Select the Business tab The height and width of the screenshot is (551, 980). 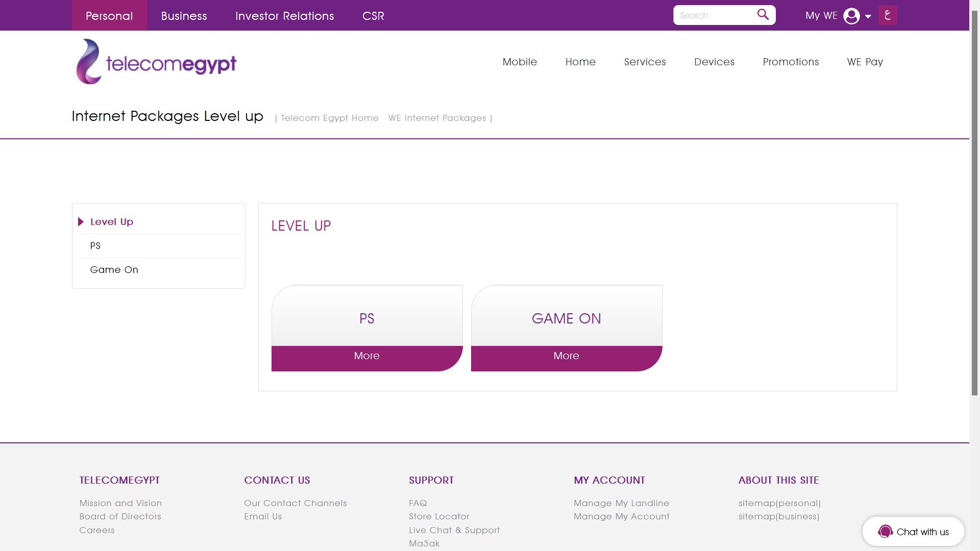pos(184,15)
